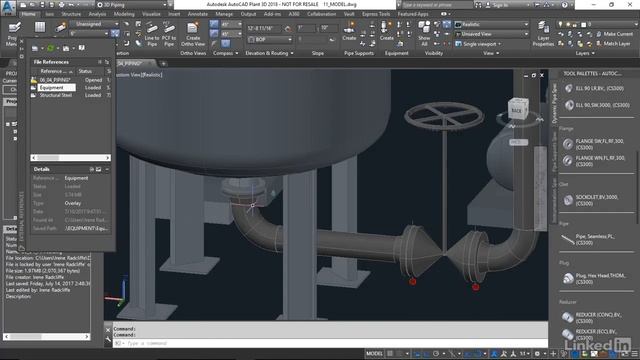
Task: Click horizontal scrollbar in project details panel
Action: click(x=47, y=337)
